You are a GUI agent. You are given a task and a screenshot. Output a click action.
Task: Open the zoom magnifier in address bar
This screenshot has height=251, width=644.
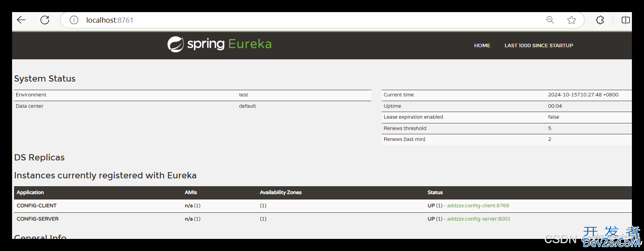(x=550, y=20)
